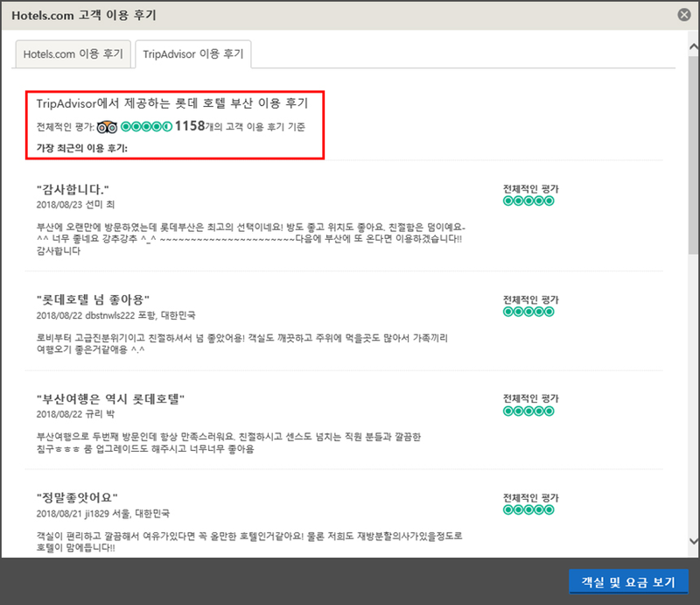Viewport: 700px width, 605px height.
Task: Click the TripAdvisor 롯데 호텔 부산 heading
Action: pos(171,103)
